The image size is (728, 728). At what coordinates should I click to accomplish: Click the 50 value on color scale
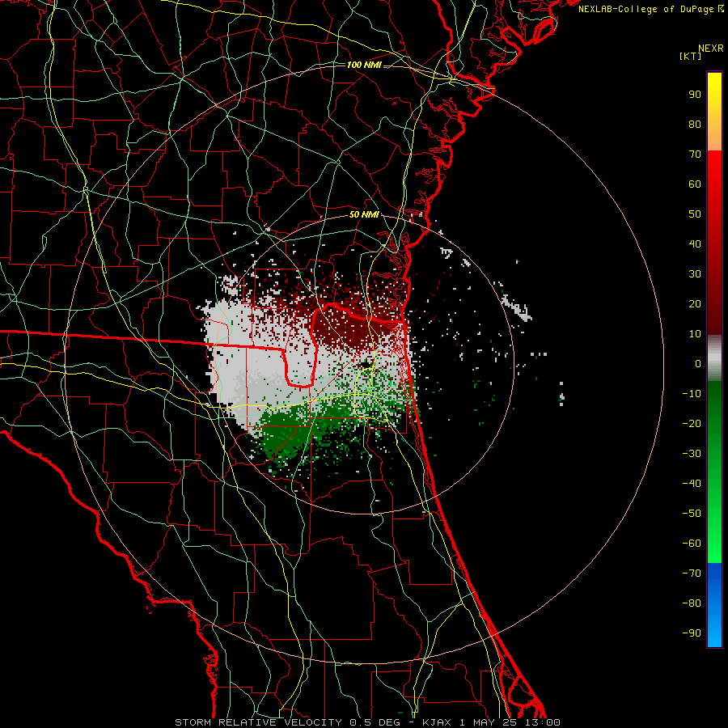[x=695, y=214]
